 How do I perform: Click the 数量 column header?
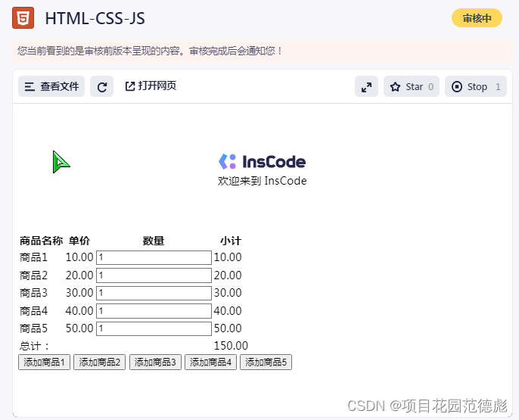tap(154, 241)
